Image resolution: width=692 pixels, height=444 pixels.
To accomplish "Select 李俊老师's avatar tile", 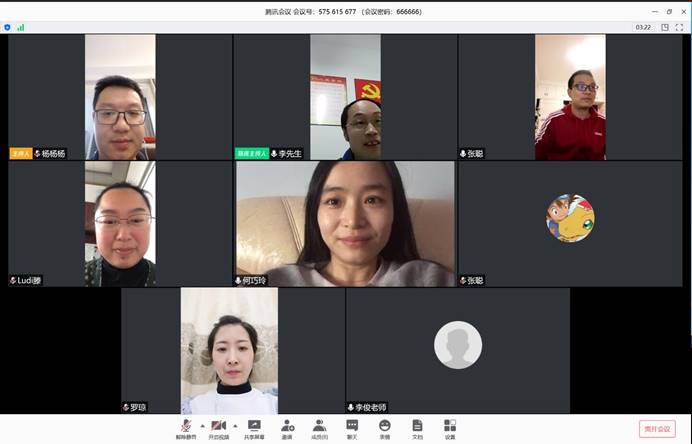I will point(457,351).
